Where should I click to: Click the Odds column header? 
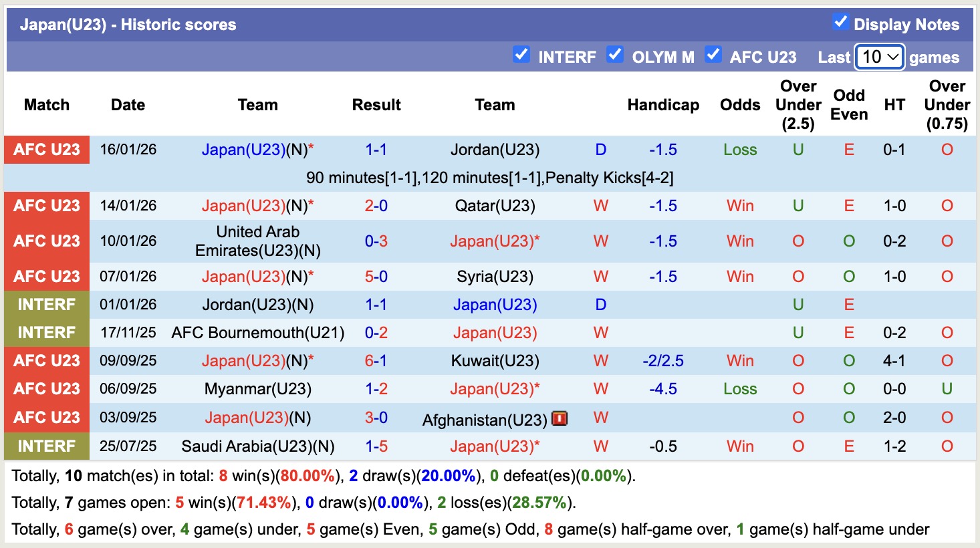coord(739,105)
